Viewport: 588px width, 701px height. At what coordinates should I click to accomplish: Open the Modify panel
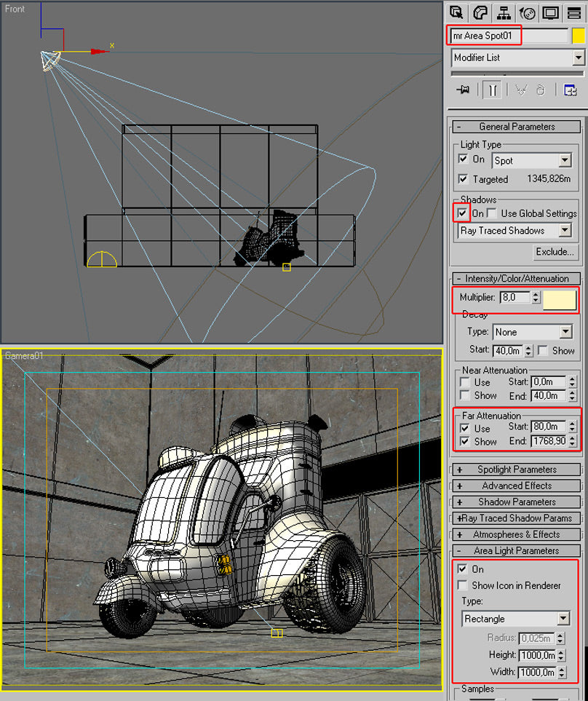(480, 12)
